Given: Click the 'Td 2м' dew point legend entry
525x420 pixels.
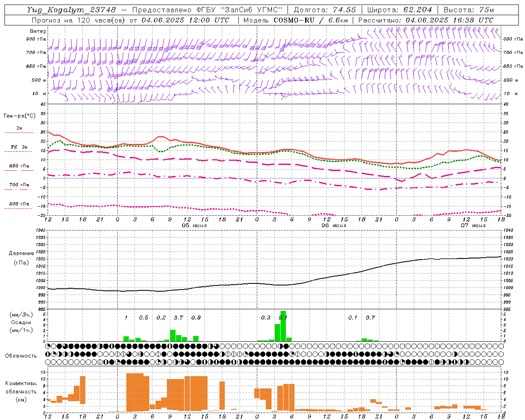Looking at the screenshot, I should 19,147.
